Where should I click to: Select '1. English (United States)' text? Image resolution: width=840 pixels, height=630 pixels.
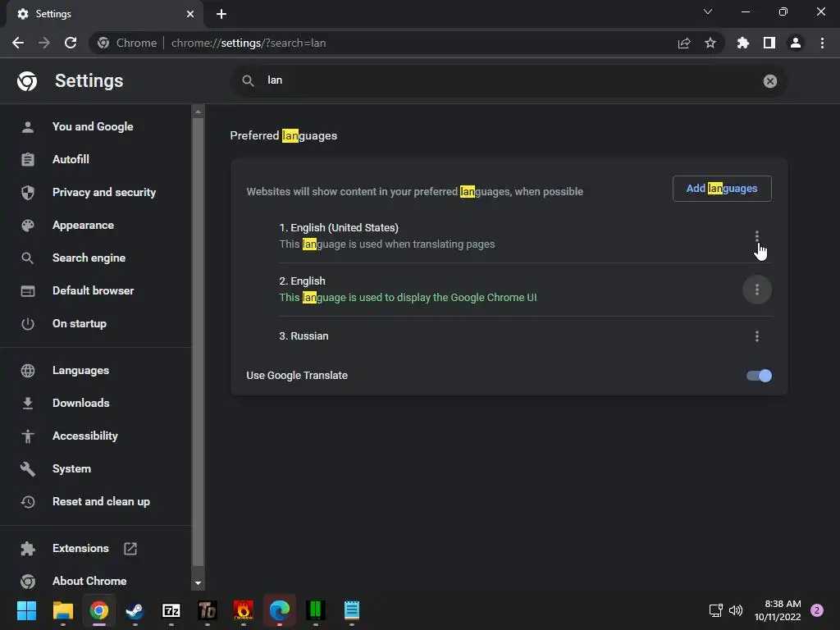(339, 228)
